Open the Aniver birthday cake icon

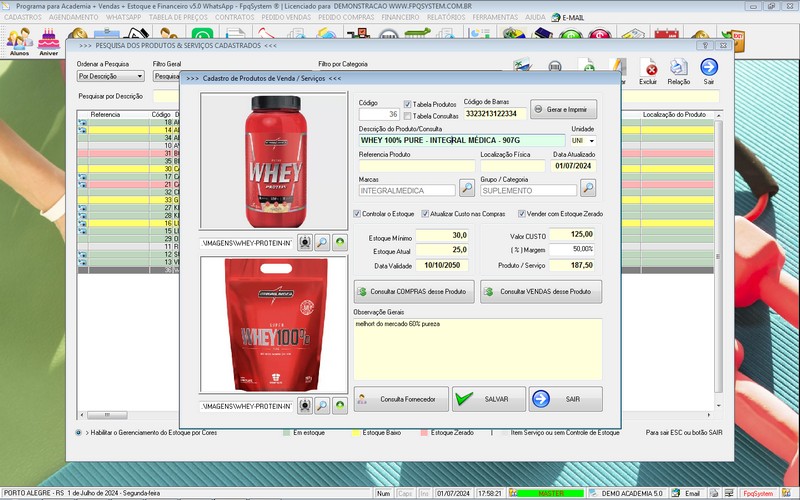pos(48,41)
